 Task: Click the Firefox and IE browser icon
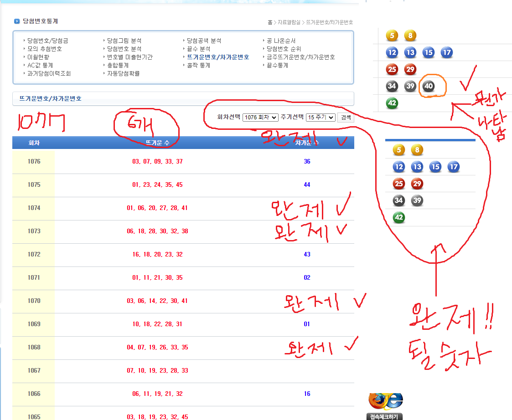pos(385,401)
